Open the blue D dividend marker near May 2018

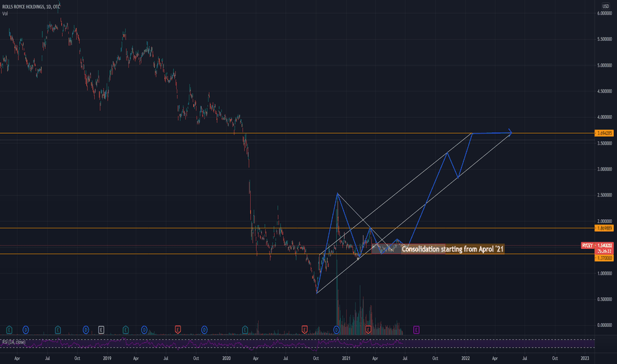click(26, 330)
